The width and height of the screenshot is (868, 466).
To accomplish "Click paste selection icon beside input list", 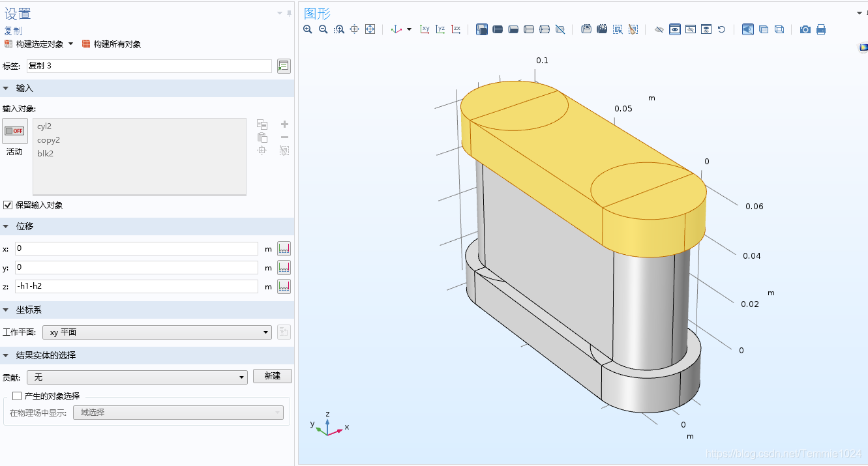I will tap(262, 138).
